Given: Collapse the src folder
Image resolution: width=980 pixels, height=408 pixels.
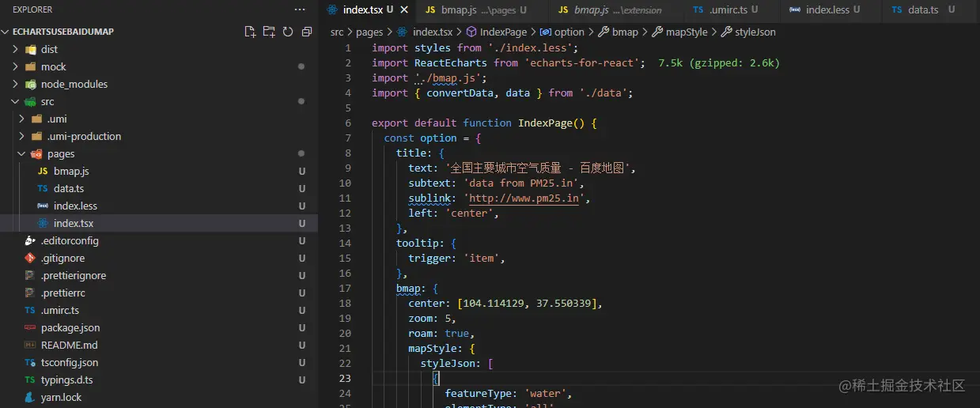Looking at the screenshot, I should point(16,101).
